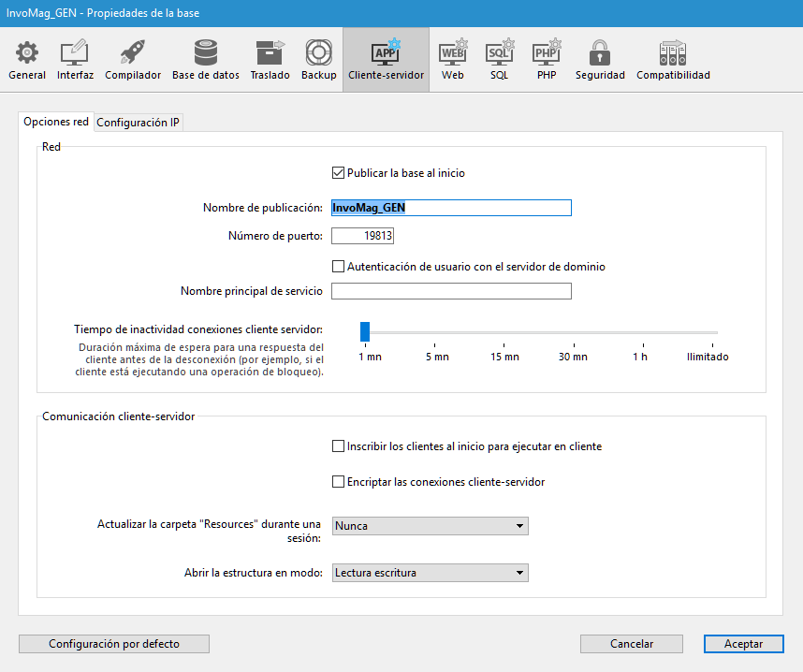
Task: Enable Autenticación de usuario con servidor de dominio
Action: (x=339, y=267)
